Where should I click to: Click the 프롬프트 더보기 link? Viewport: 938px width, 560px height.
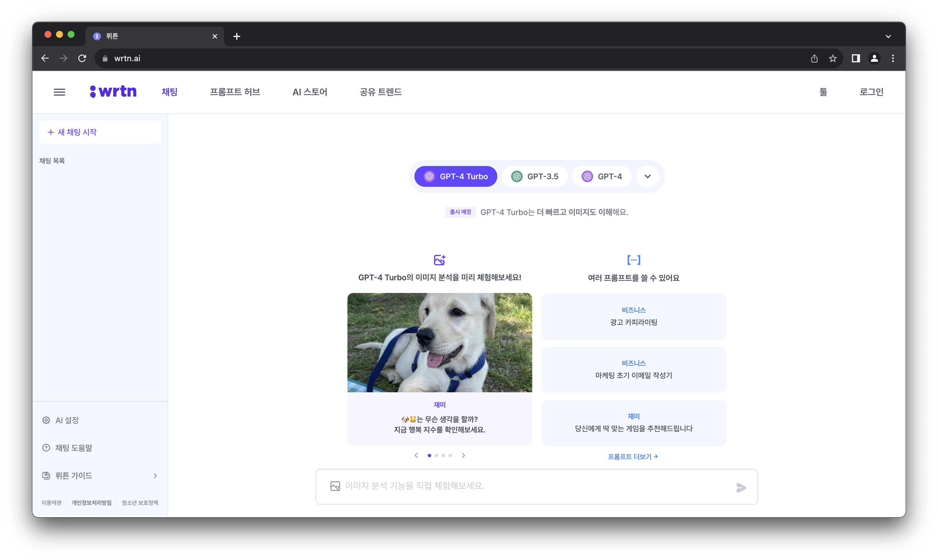tap(633, 457)
